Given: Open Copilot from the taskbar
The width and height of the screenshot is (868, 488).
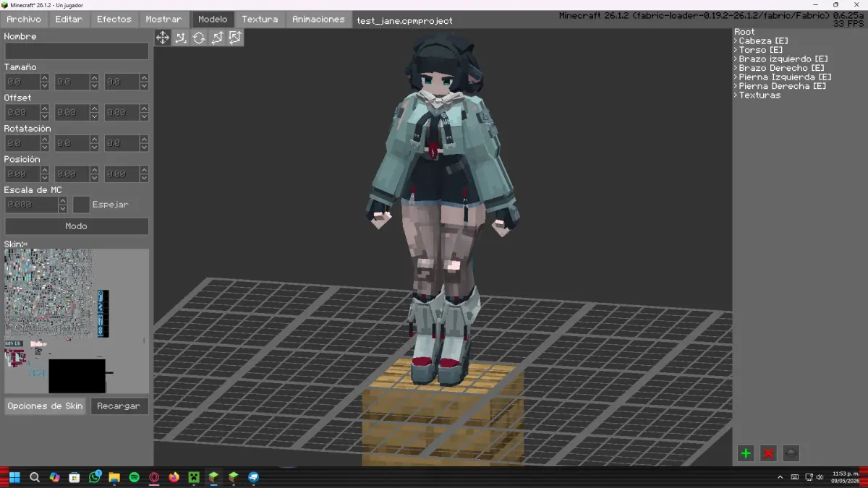Looking at the screenshot, I should click(54, 477).
